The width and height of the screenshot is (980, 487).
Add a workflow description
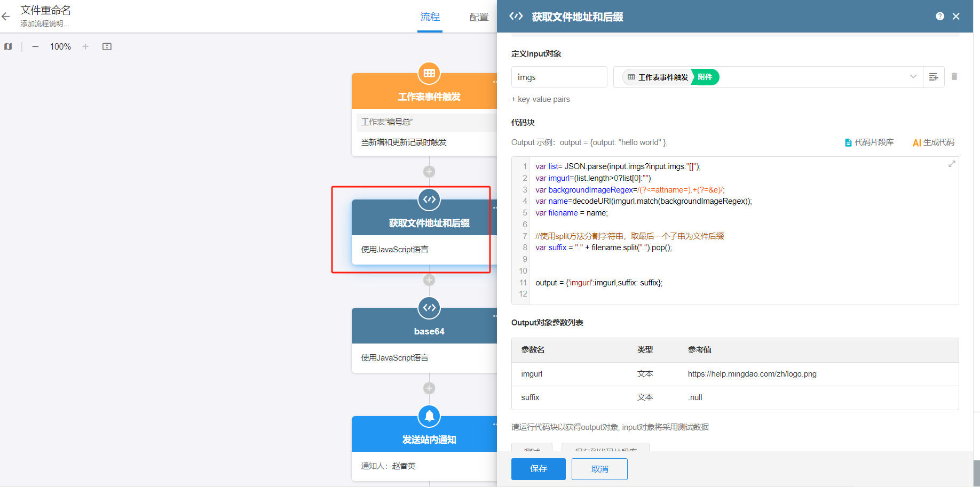[44, 23]
